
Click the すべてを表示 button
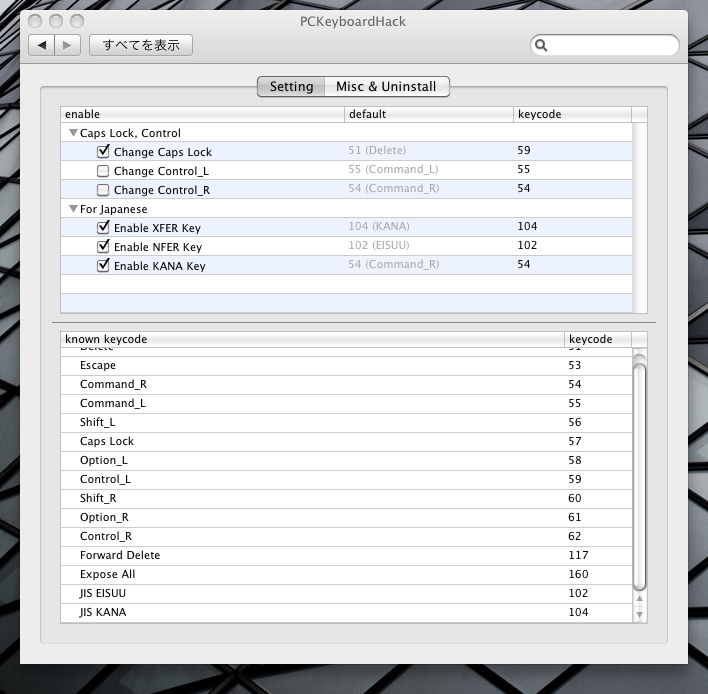pos(141,45)
